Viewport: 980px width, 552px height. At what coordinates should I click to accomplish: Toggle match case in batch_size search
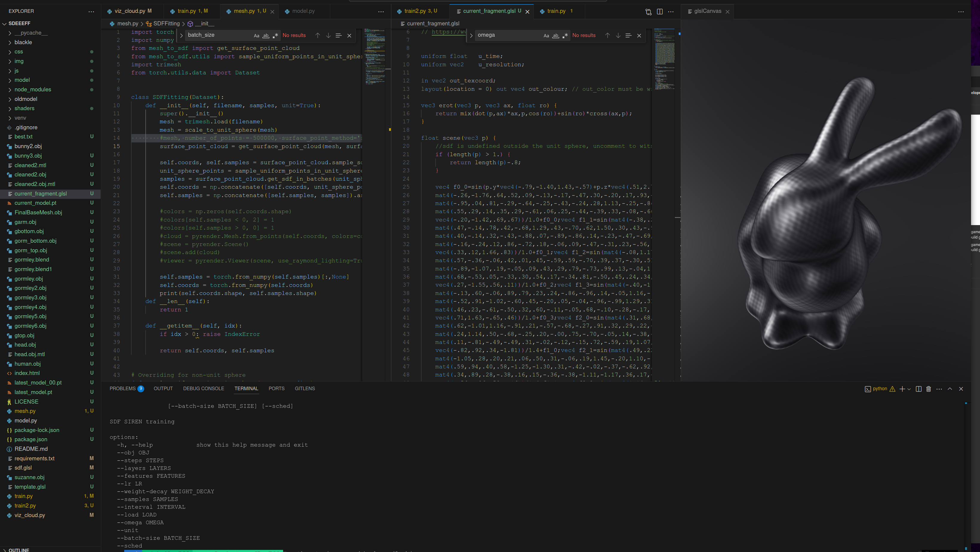click(256, 36)
